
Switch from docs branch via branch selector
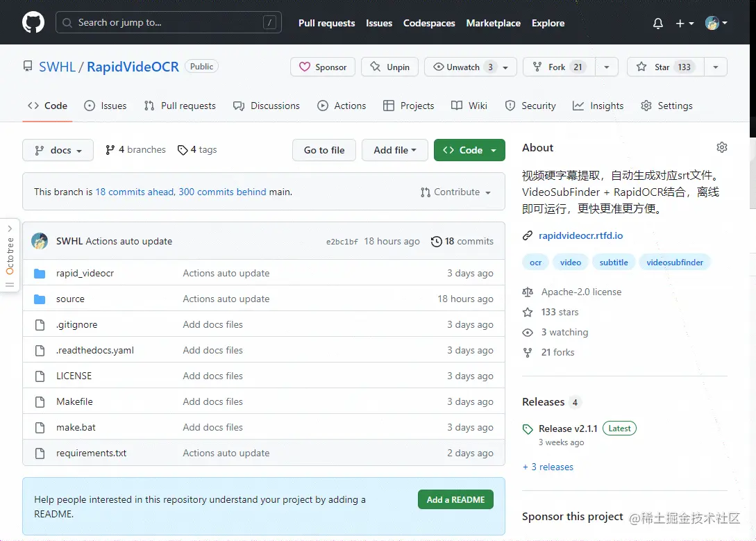58,149
